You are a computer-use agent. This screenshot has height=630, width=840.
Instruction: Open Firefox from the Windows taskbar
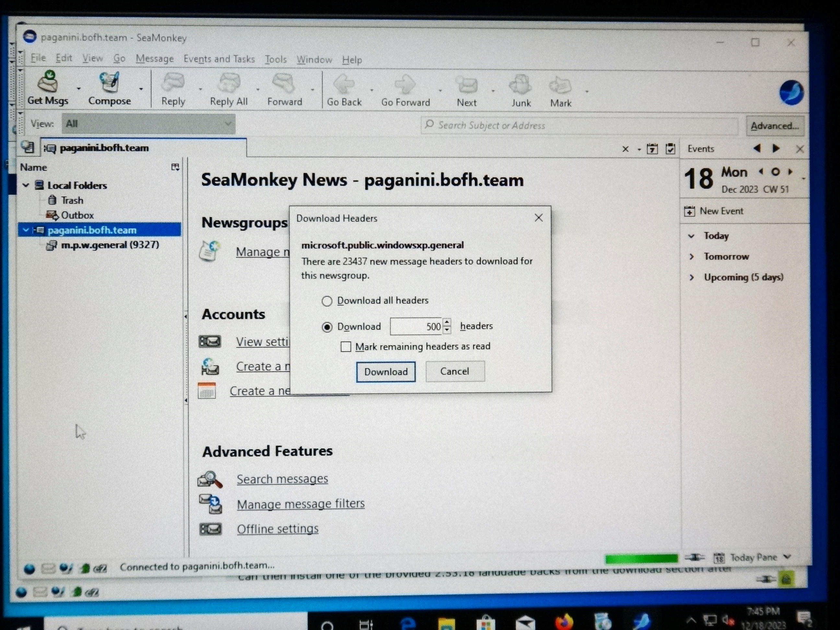point(564,622)
